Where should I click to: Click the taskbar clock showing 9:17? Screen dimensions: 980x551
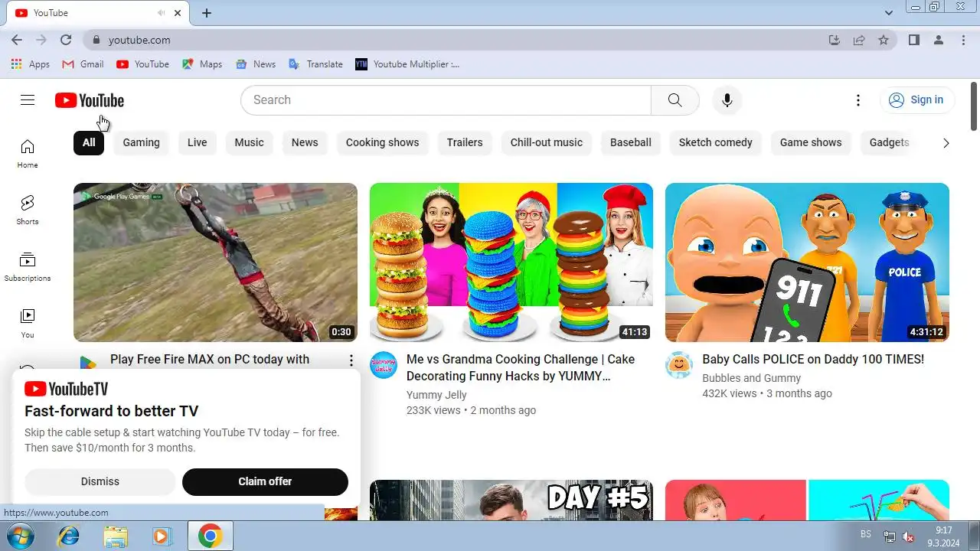tap(943, 536)
